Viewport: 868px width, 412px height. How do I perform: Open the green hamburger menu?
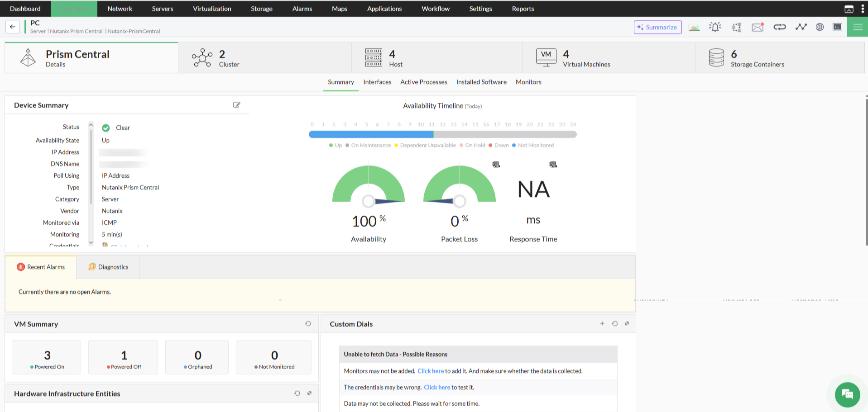[858, 27]
